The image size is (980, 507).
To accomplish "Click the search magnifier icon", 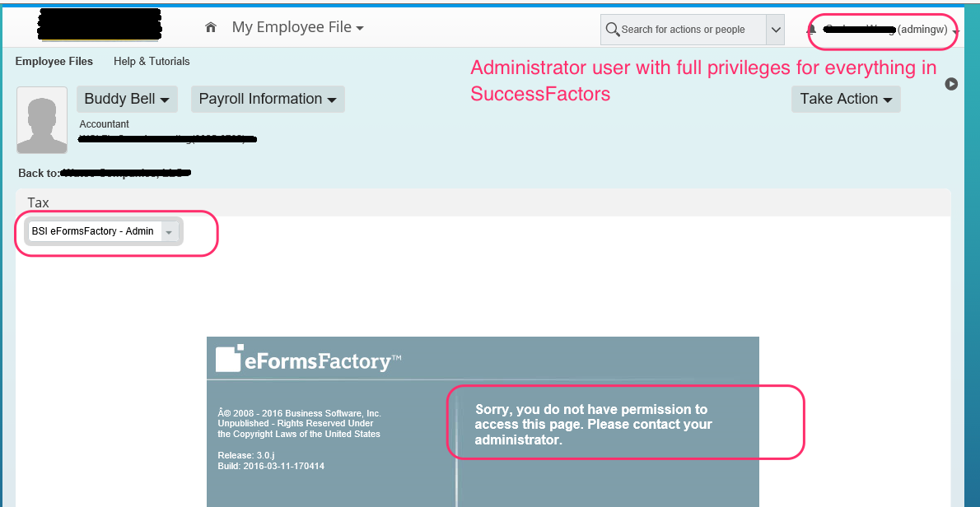I will (613, 30).
